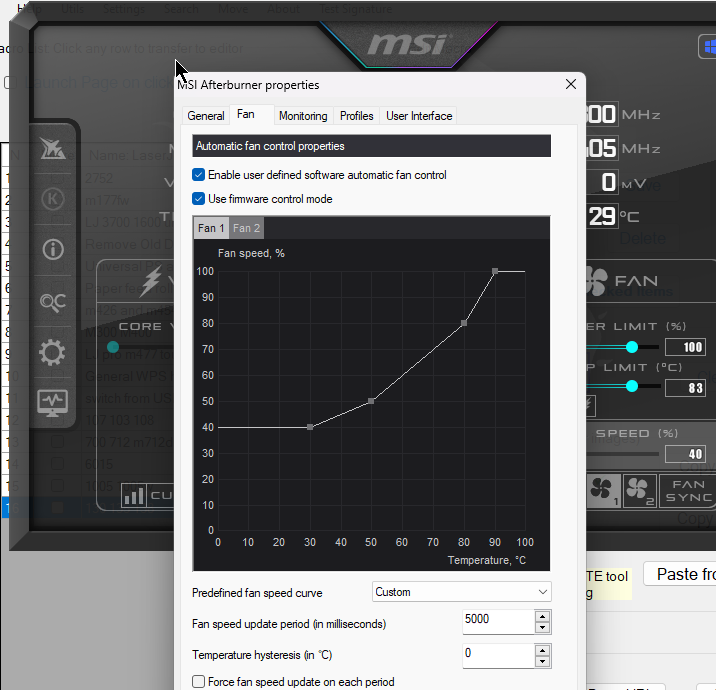Click the Kombustor K icon in sidebar
The height and width of the screenshot is (690, 716).
(53, 199)
